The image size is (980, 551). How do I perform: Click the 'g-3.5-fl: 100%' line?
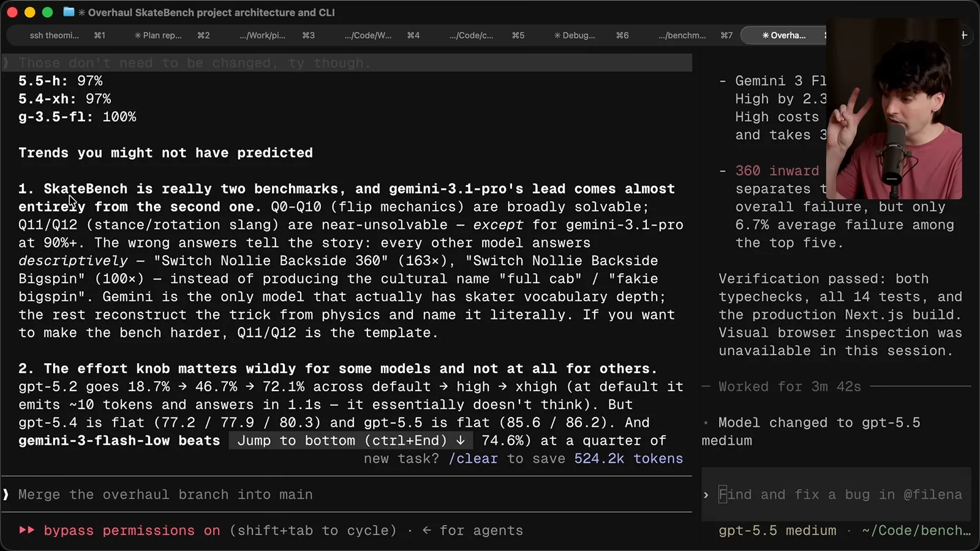pos(77,117)
